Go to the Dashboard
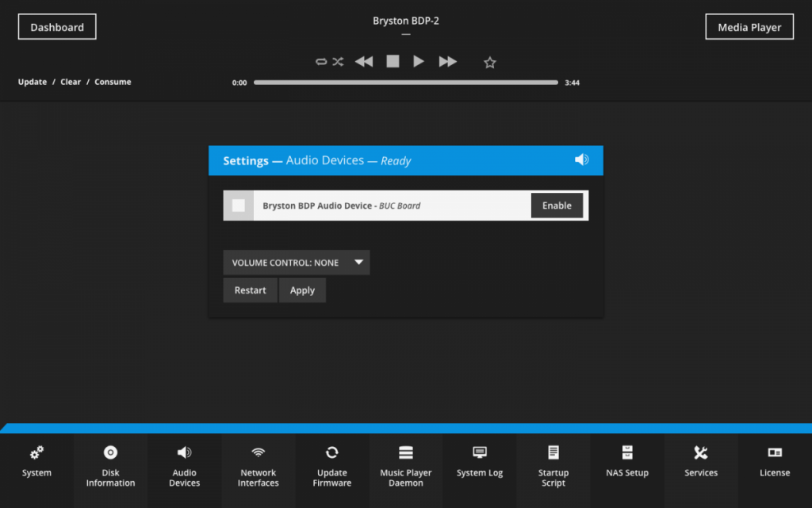Screen dimensions: 812x508 click(57, 27)
